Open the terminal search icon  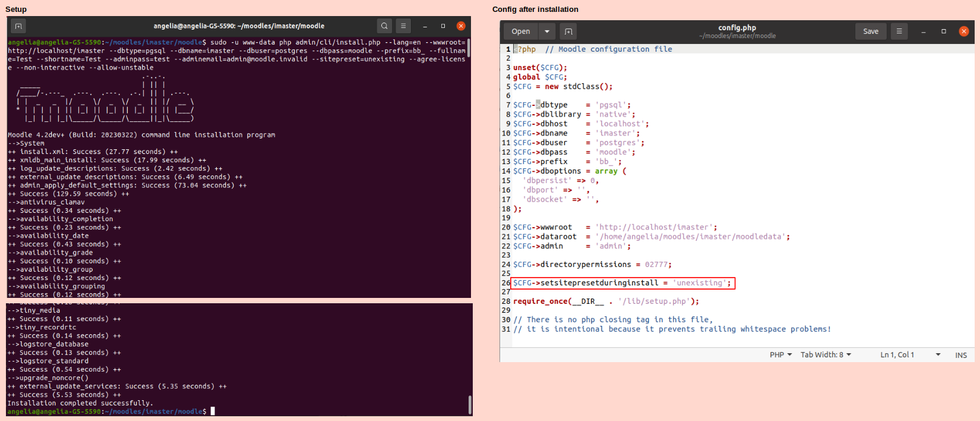point(385,26)
